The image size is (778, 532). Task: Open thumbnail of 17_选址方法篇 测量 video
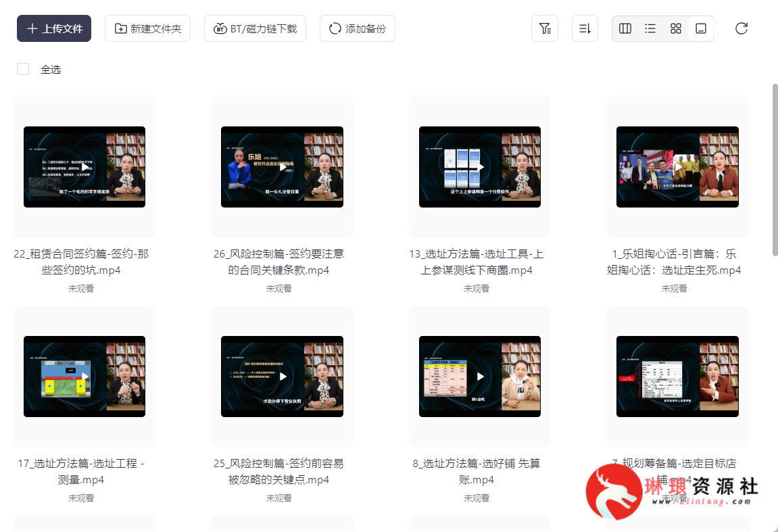coord(84,376)
